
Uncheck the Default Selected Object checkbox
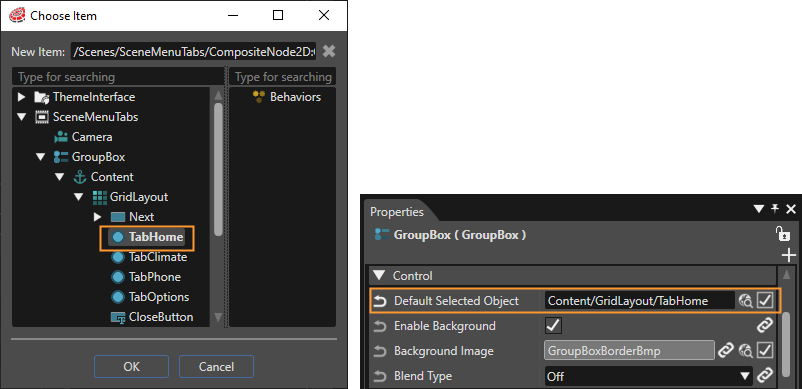pyautogui.click(x=765, y=301)
